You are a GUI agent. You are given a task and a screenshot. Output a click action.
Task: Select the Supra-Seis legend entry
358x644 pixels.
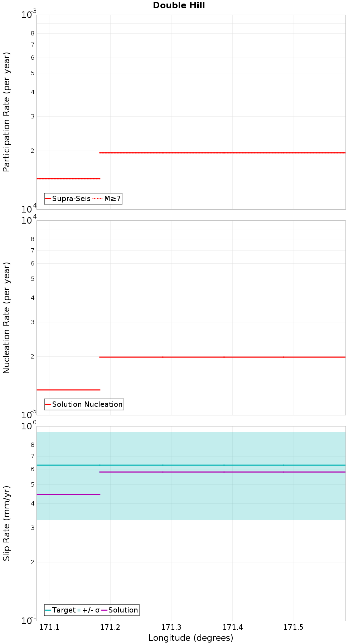(68, 199)
